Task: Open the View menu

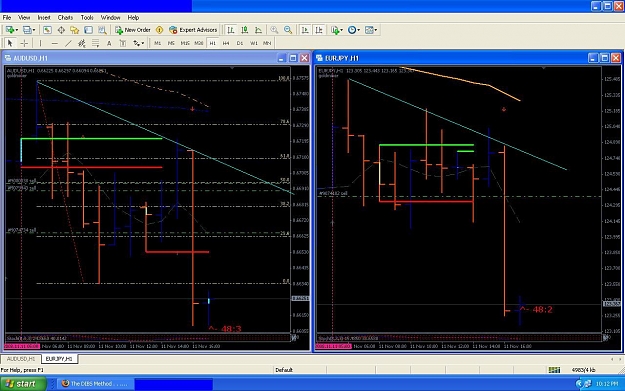Action: click(x=24, y=18)
